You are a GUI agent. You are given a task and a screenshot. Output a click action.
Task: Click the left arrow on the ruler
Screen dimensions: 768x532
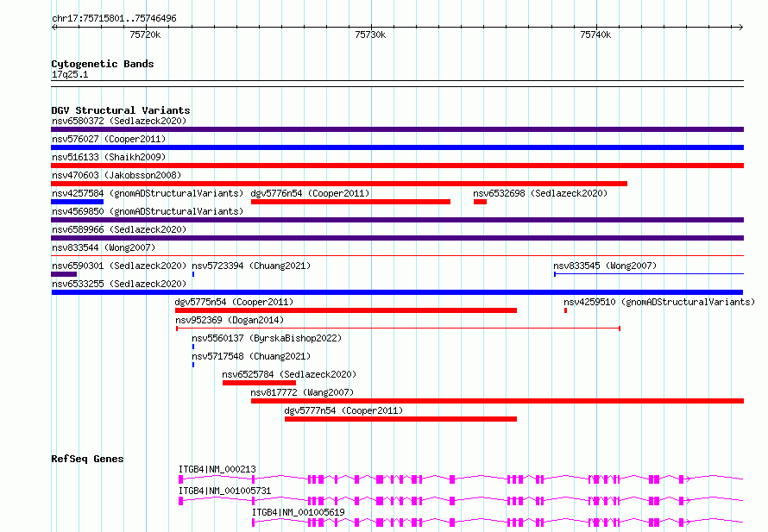[x=54, y=28]
